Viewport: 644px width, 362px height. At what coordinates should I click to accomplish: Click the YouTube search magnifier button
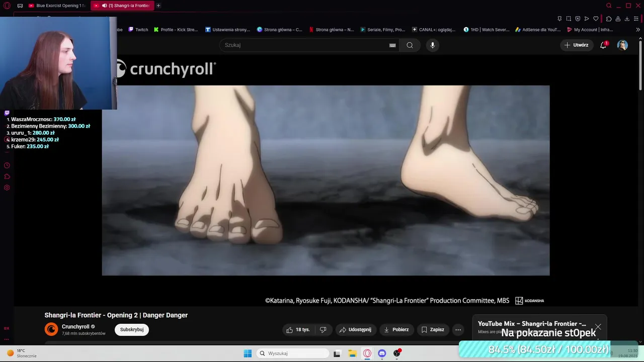410,45
